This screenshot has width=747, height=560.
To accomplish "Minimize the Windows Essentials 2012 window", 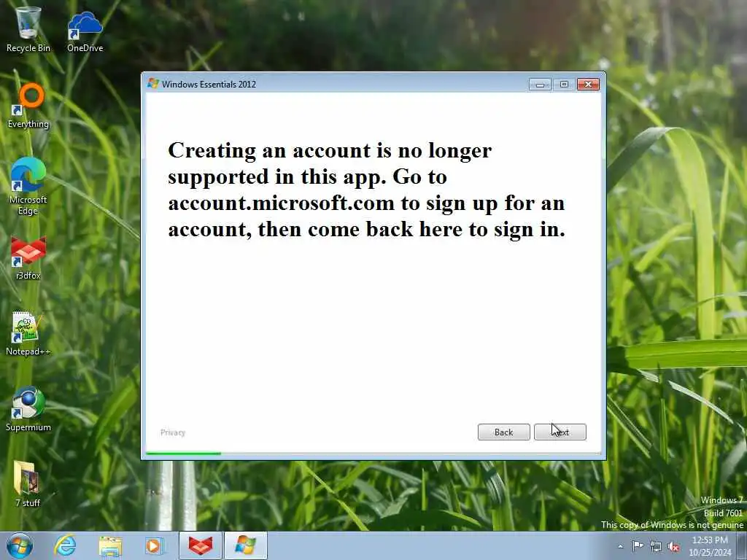I will 540,85.
